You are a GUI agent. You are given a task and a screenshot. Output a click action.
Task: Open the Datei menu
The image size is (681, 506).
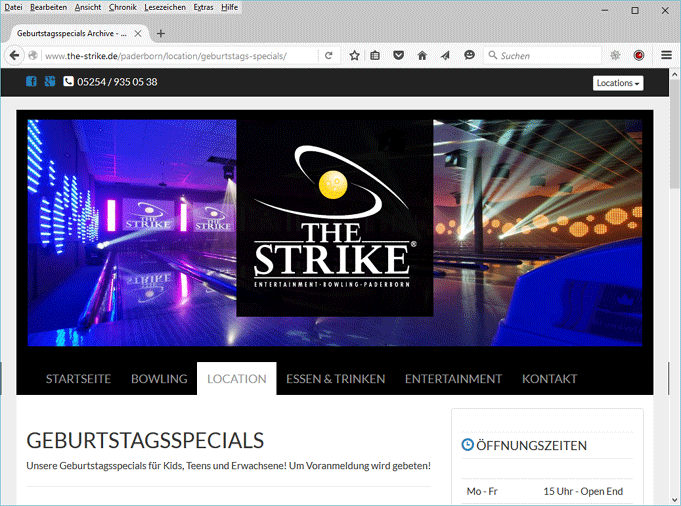(13, 7)
